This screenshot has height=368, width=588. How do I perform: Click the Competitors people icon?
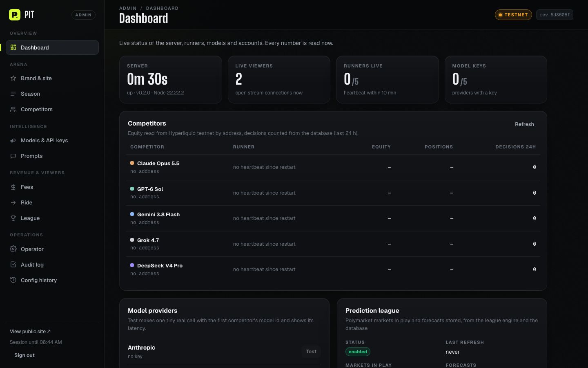(x=13, y=109)
